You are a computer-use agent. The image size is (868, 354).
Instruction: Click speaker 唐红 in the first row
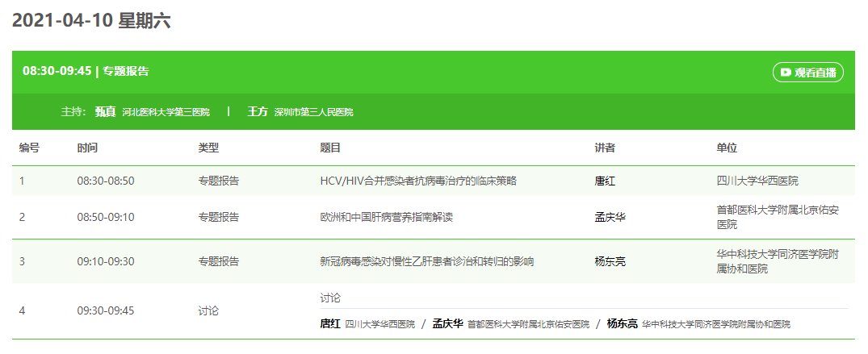(x=605, y=181)
